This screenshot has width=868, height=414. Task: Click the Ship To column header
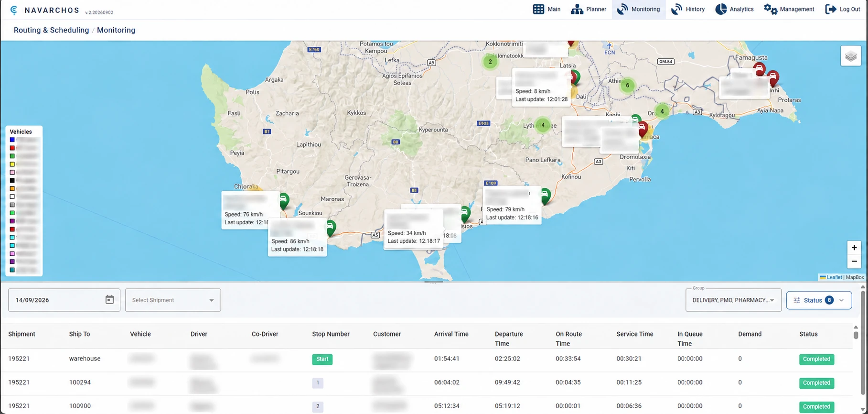79,334
